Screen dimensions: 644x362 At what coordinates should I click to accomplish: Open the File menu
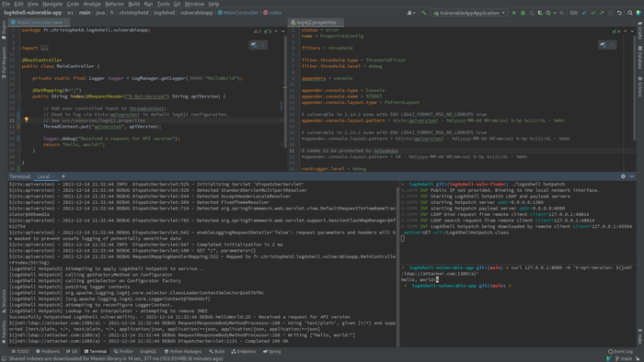pos(6,4)
